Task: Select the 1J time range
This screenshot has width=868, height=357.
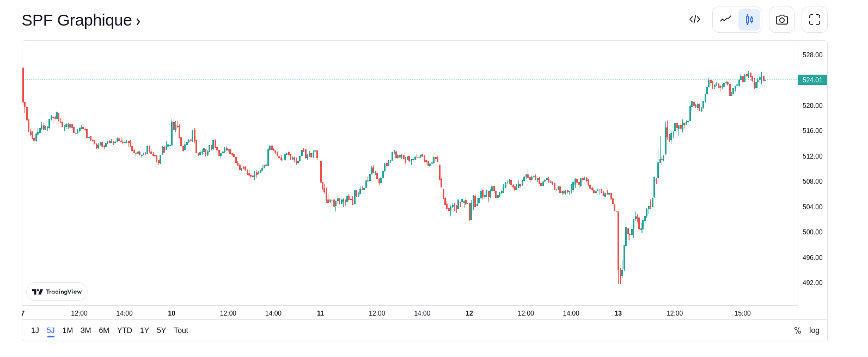Action: 35,330
